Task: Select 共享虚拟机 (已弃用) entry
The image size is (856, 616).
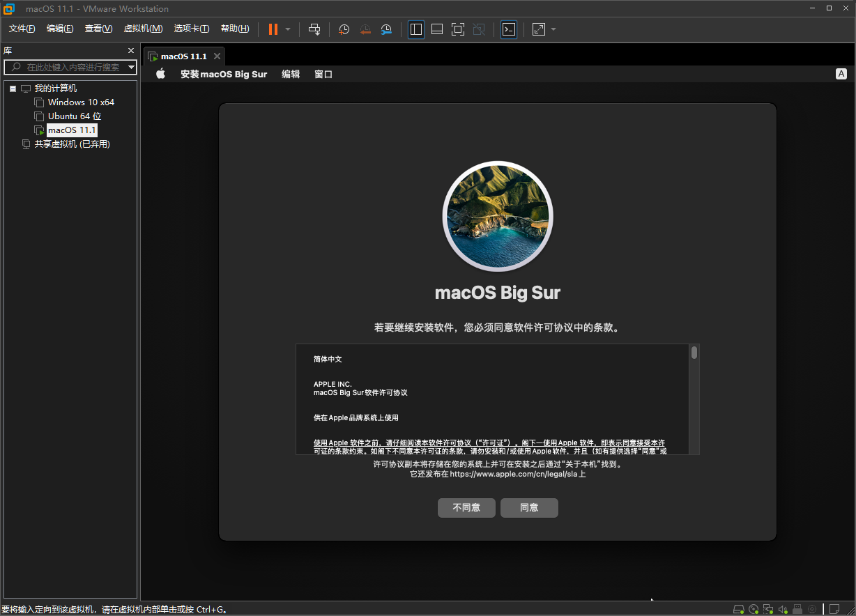Action: pos(72,144)
